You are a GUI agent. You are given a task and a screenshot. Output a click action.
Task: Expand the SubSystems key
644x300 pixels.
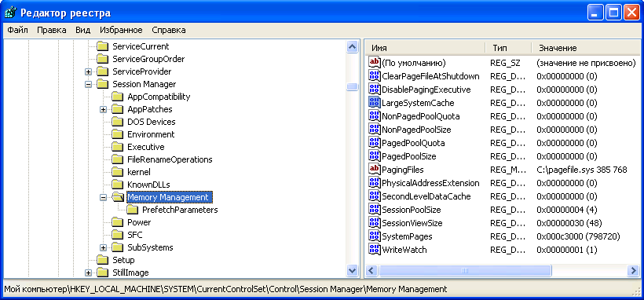coord(103,248)
